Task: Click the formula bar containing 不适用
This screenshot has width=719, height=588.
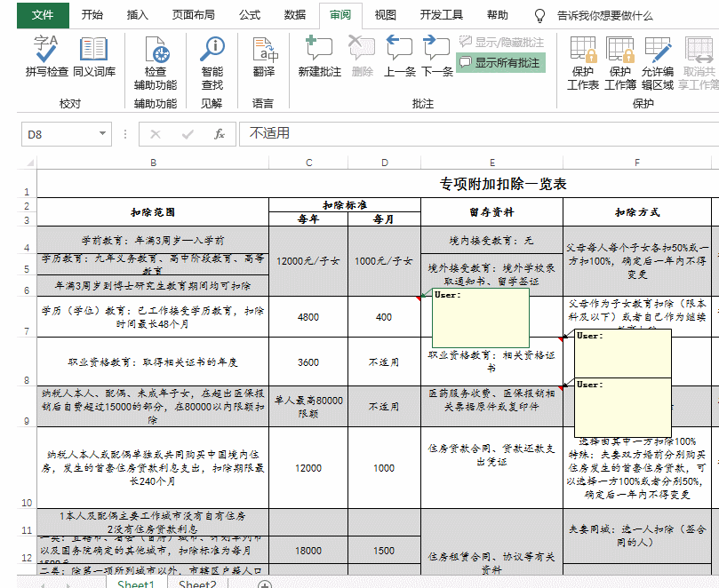Action: (x=479, y=134)
